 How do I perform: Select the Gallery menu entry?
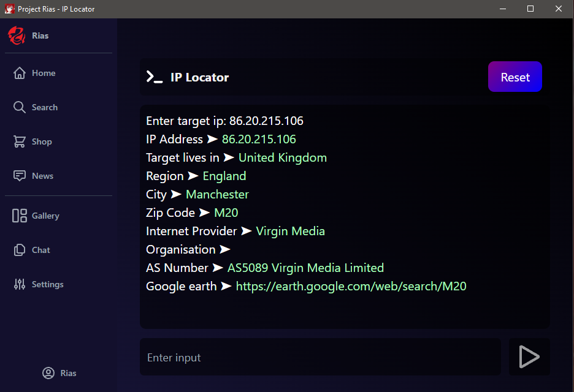[x=45, y=216]
